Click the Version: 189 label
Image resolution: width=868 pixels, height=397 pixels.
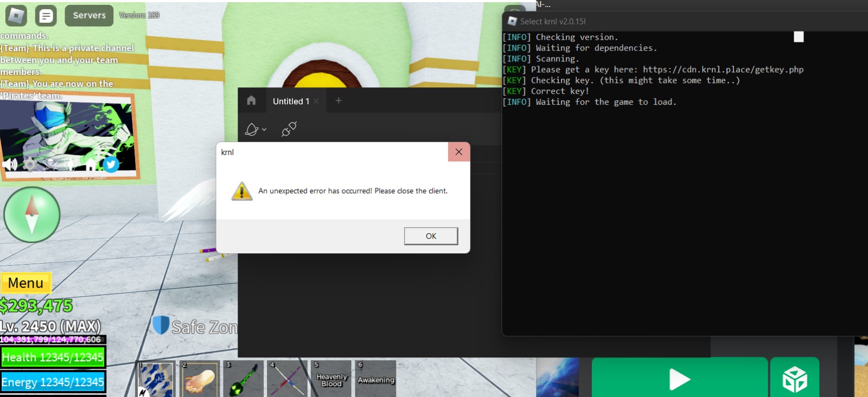coord(139,15)
